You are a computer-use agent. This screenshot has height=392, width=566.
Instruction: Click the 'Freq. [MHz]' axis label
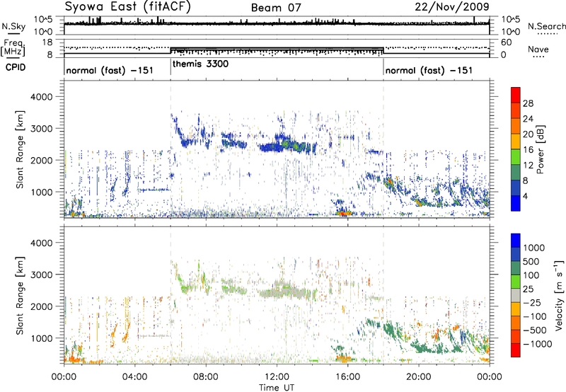coord(13,48)
